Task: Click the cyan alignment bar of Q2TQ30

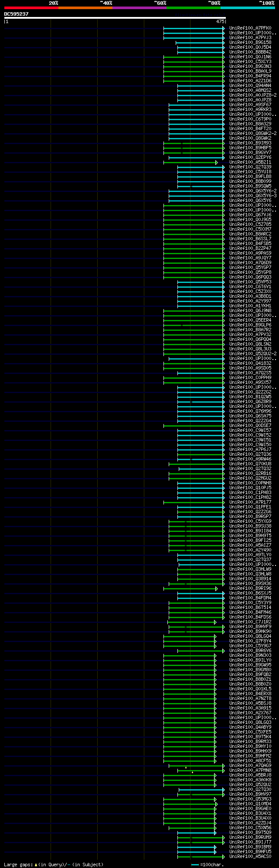Action: (x=202, y=790)
